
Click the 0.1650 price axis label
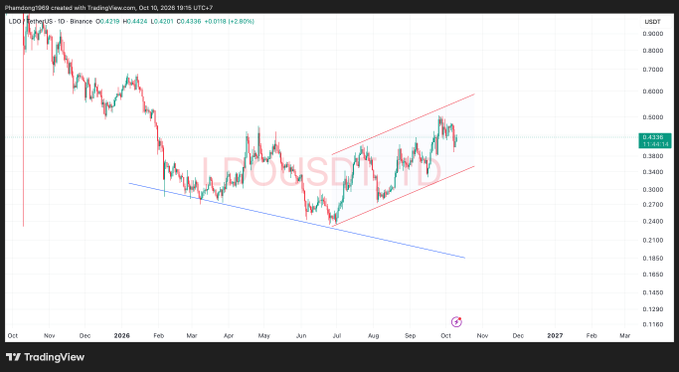[x=653, y=275]
